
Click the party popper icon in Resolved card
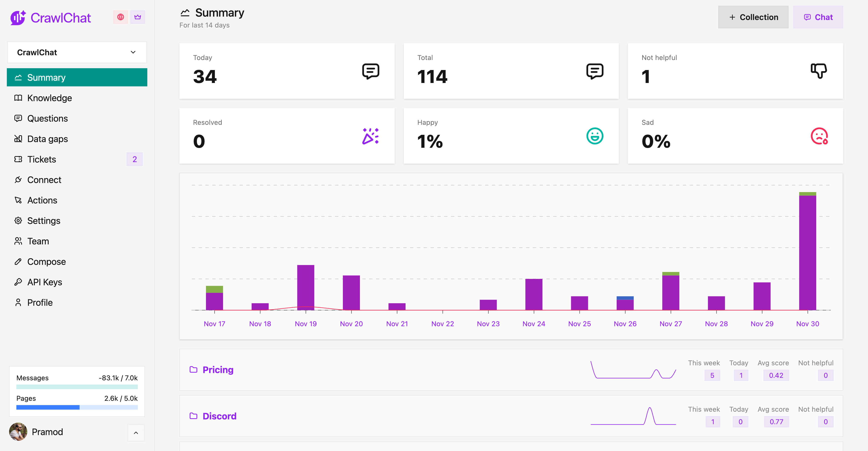tap(370, 136)
